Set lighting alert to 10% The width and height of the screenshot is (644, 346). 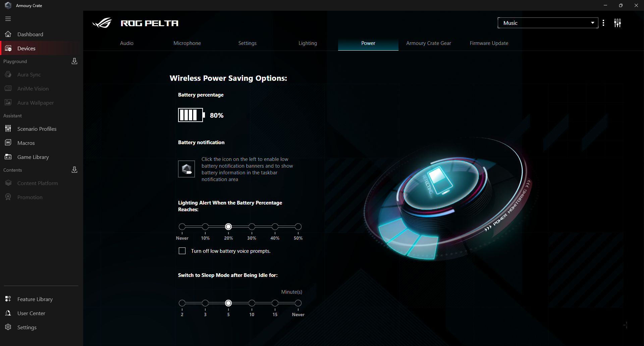coord(205,227)
